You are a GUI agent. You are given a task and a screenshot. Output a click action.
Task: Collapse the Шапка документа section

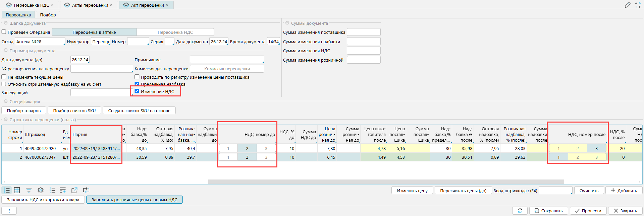coord(6,23)
